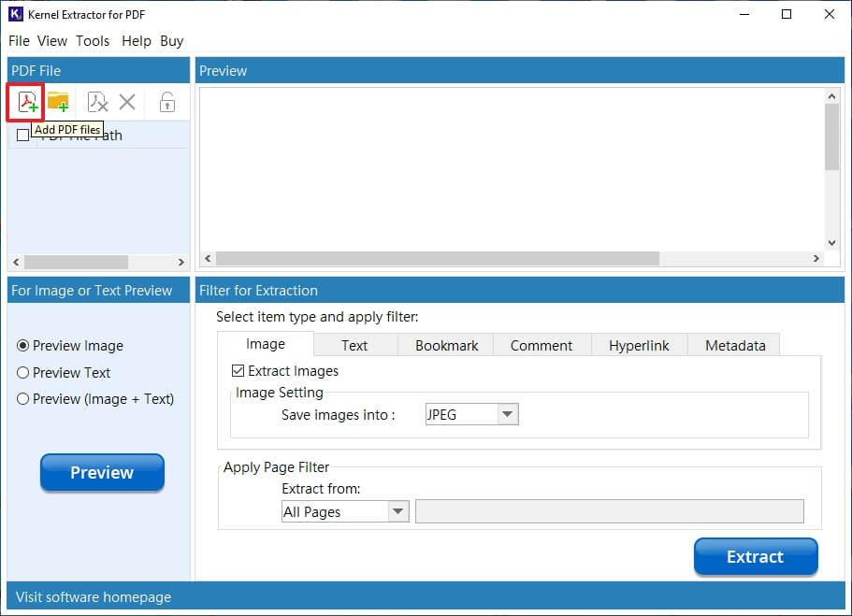Open the File menu
The height and width of the screenshot is (616, 852).
coord(19,41)
